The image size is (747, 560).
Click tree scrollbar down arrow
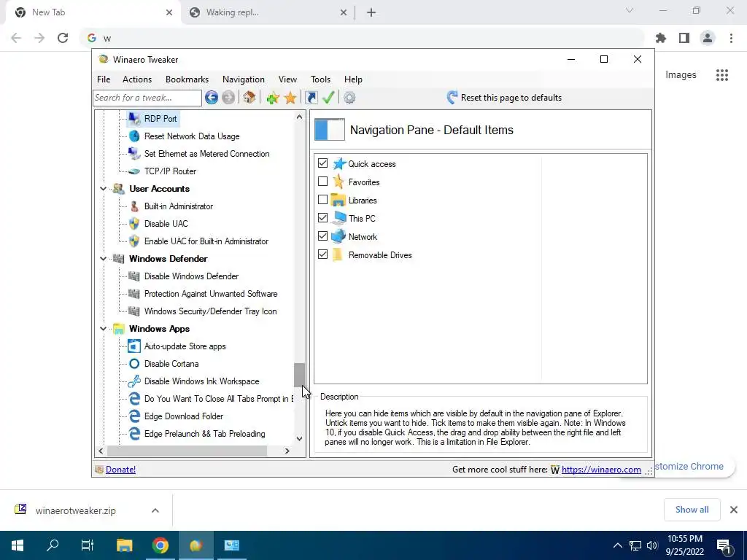299,438
